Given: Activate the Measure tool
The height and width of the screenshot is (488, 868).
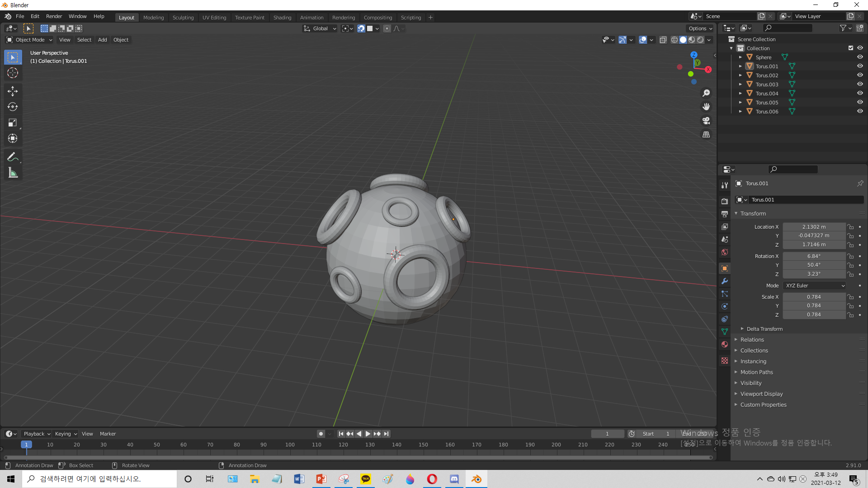Looking at the screenshot, I should tap(13, 173).
